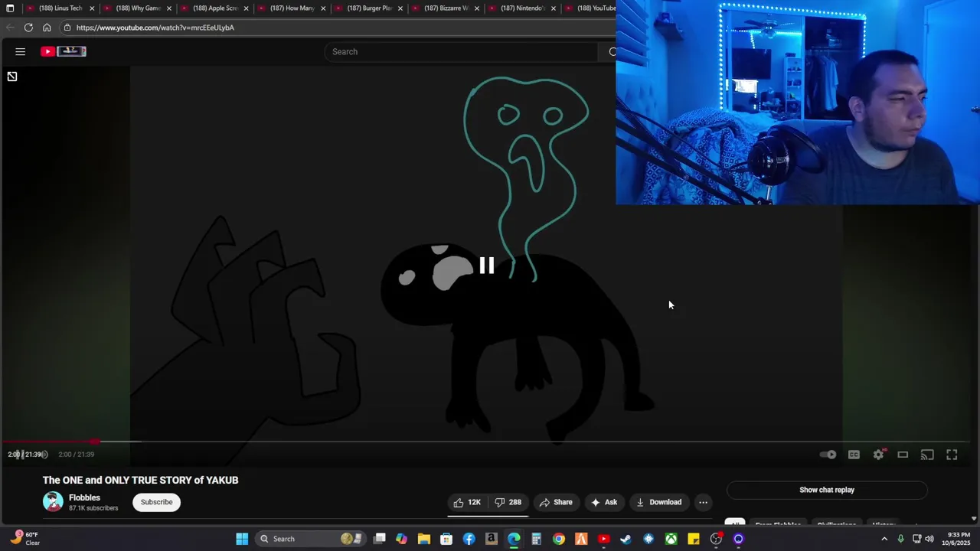
Task: Cast the video with the cast icon
Action: coord(927,455)
